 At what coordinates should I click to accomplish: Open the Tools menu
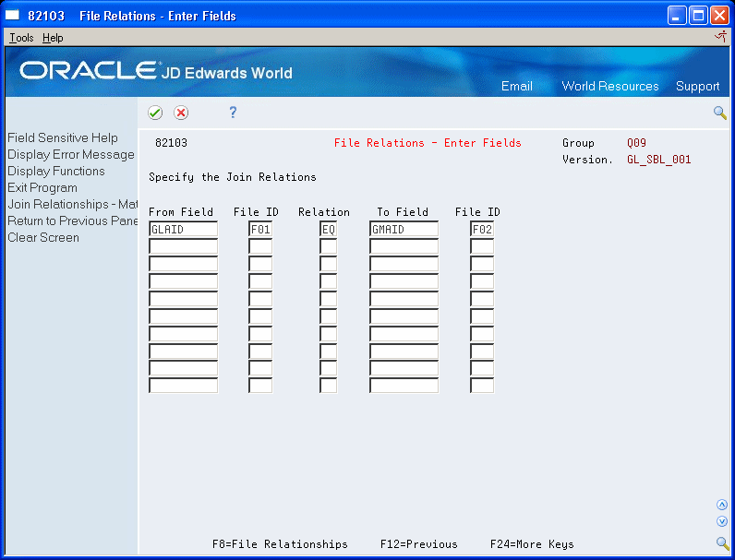tap(21, 38)
